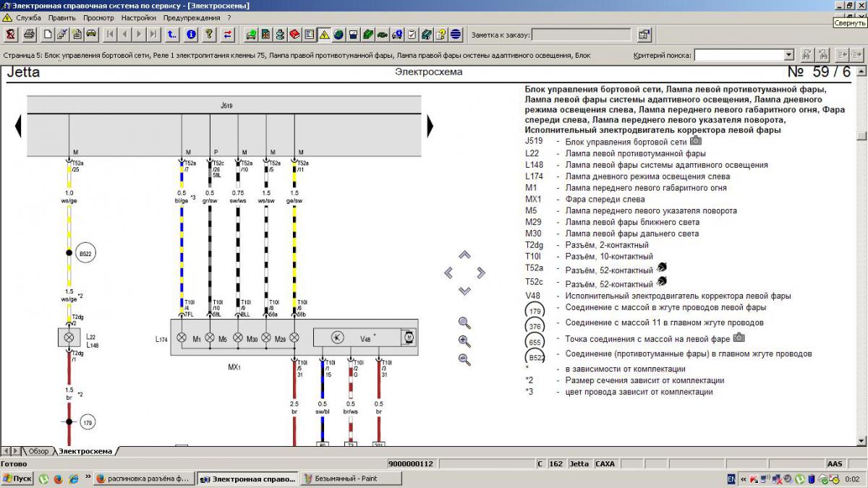Click the EN language indicator in tray
The width and height of the screenshot is (868, 488).
pos(731,479)
